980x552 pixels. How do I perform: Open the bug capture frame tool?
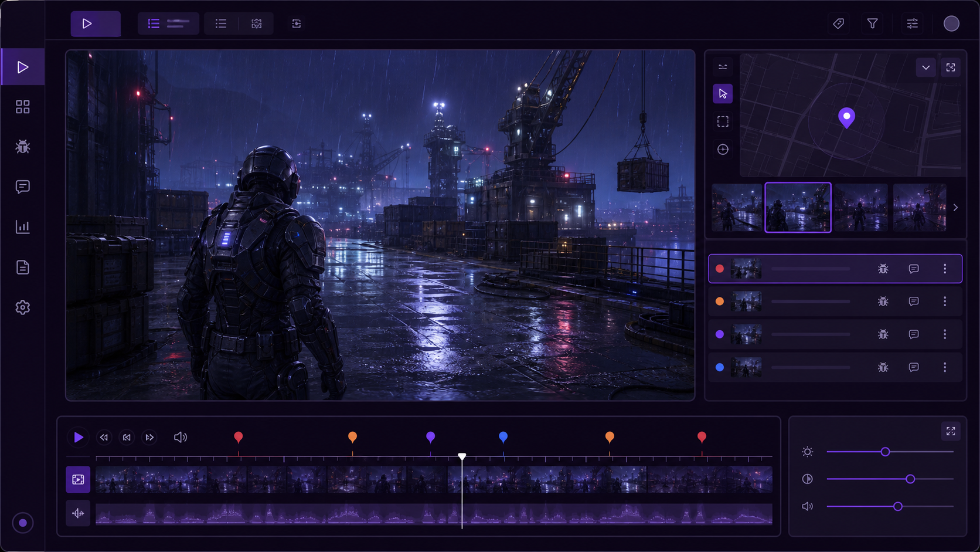256,23
